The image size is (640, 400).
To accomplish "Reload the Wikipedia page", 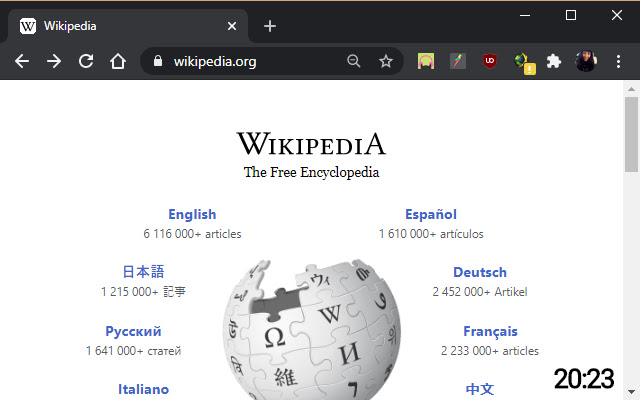I will (86, 62).
